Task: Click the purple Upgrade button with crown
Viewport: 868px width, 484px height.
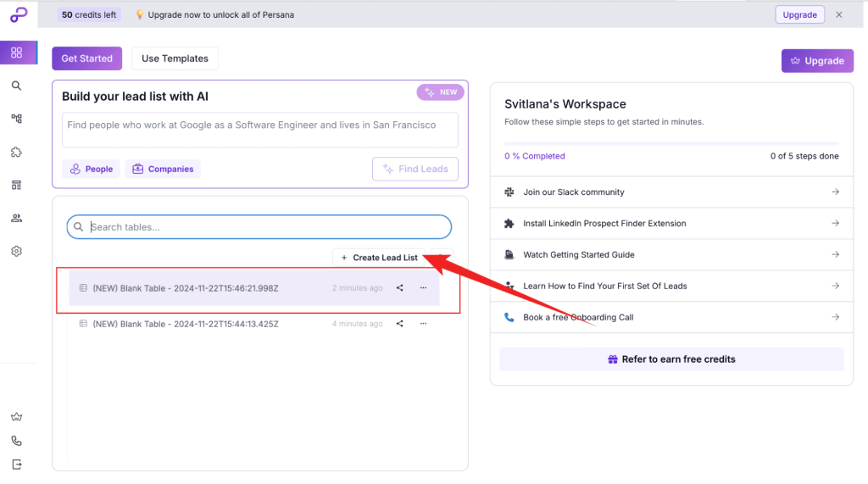Action: click(818, 61)
